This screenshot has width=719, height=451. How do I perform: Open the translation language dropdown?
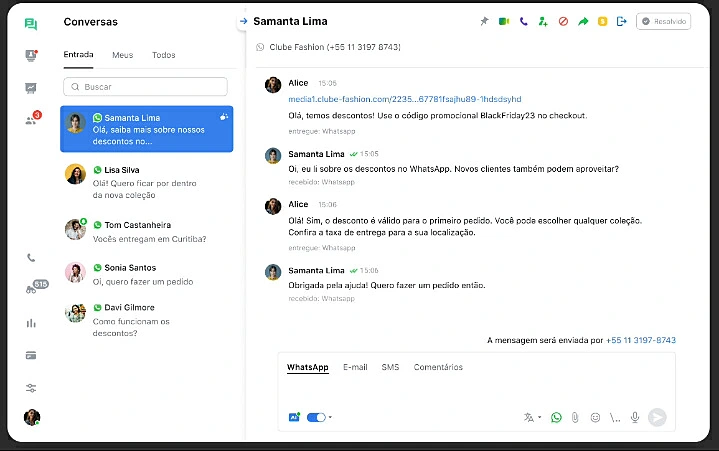click(x=532, y=417)
